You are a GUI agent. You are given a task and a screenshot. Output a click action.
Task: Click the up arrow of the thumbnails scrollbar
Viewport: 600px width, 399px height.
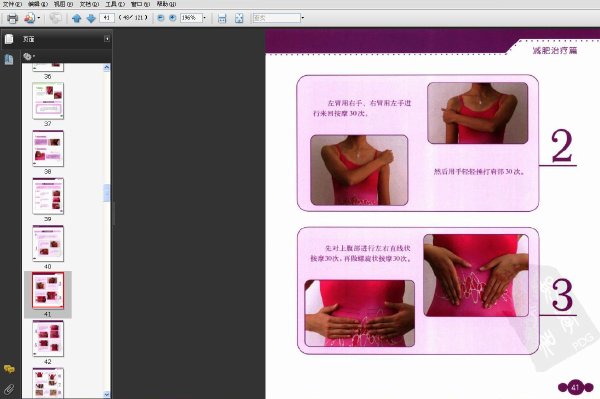tap(106, 68)
